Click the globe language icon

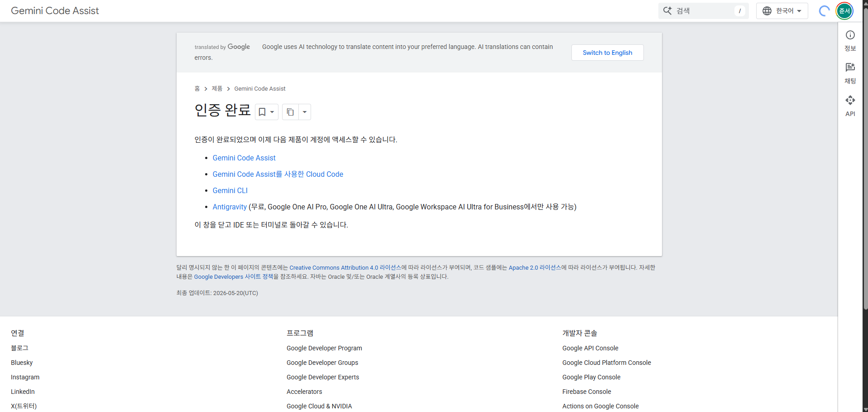[767, 11]
